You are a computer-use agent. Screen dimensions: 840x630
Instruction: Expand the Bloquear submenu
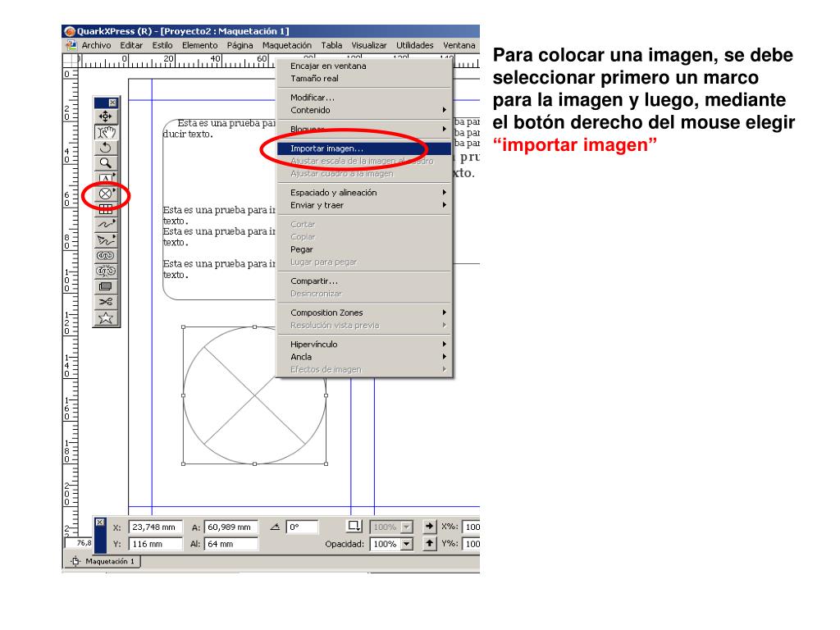click(x=444, y=129)
